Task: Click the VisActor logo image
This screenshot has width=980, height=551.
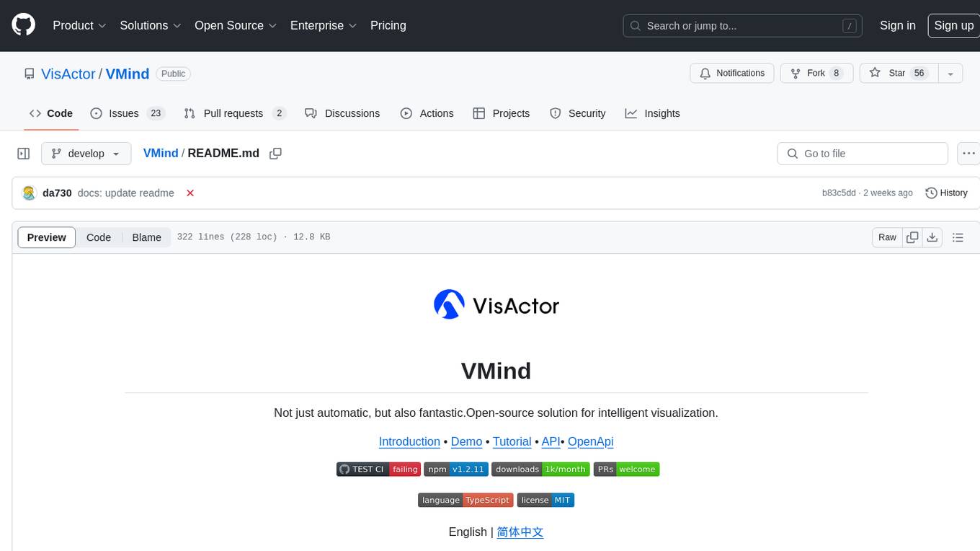Action: tap(496, 305)
